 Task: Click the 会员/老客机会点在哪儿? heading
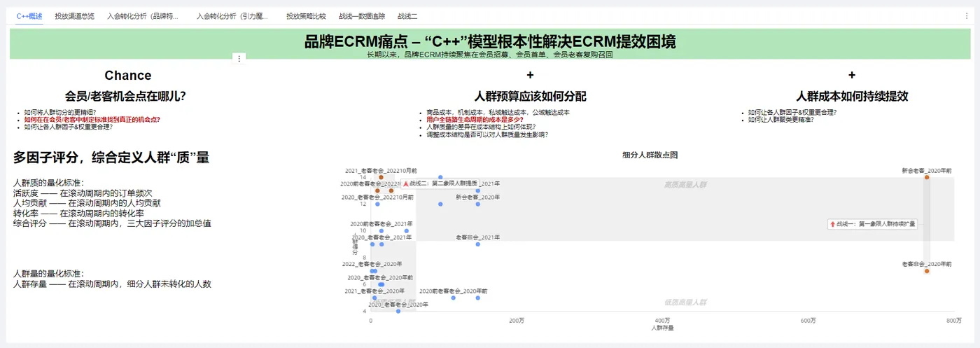[125, 96]
